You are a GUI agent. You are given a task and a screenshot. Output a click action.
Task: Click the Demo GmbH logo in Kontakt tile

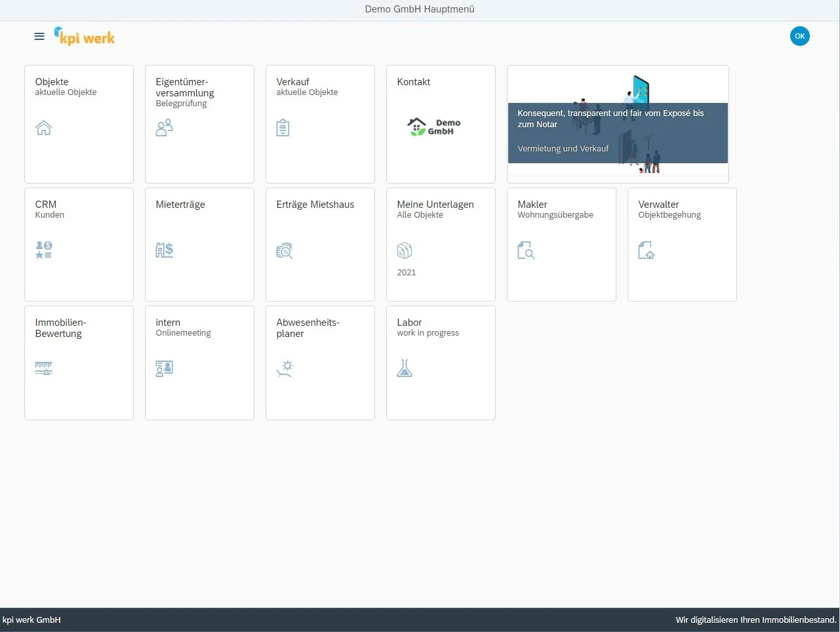pyautogui.click(x=434, y=127)
